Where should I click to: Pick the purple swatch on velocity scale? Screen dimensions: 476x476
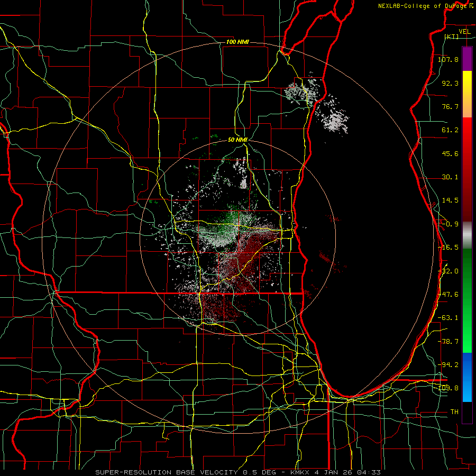[x=467, y=59]
